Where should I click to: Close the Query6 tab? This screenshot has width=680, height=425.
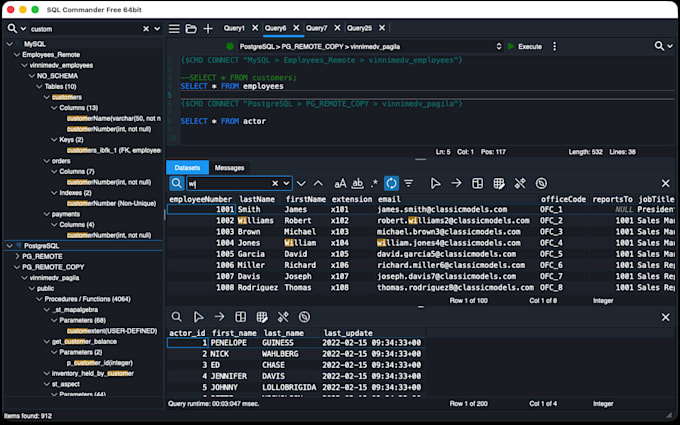coord(296,28)
